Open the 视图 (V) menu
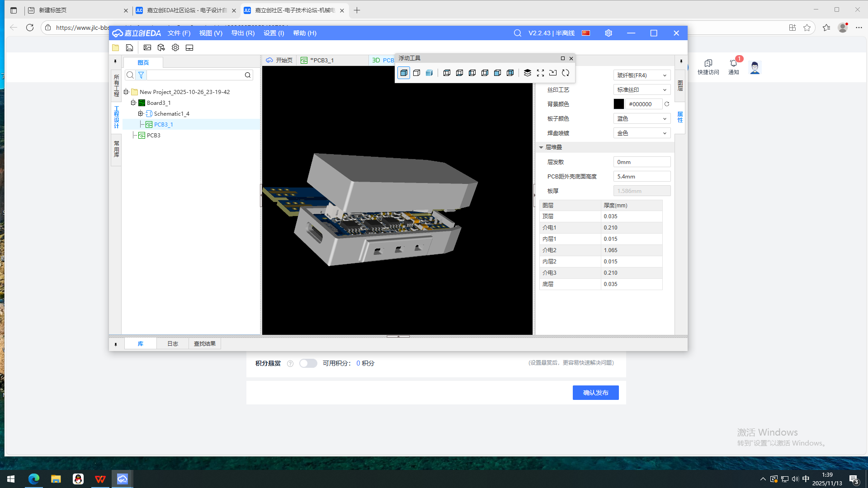This screenshot has width=868, height=488. (x=211, y=33)
